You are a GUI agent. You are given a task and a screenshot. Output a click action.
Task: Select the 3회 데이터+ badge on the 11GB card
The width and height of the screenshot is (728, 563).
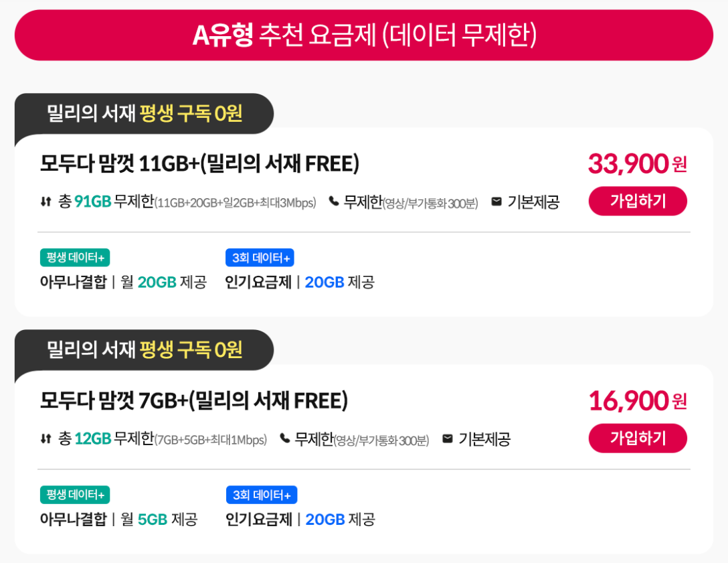coord(260,257)
